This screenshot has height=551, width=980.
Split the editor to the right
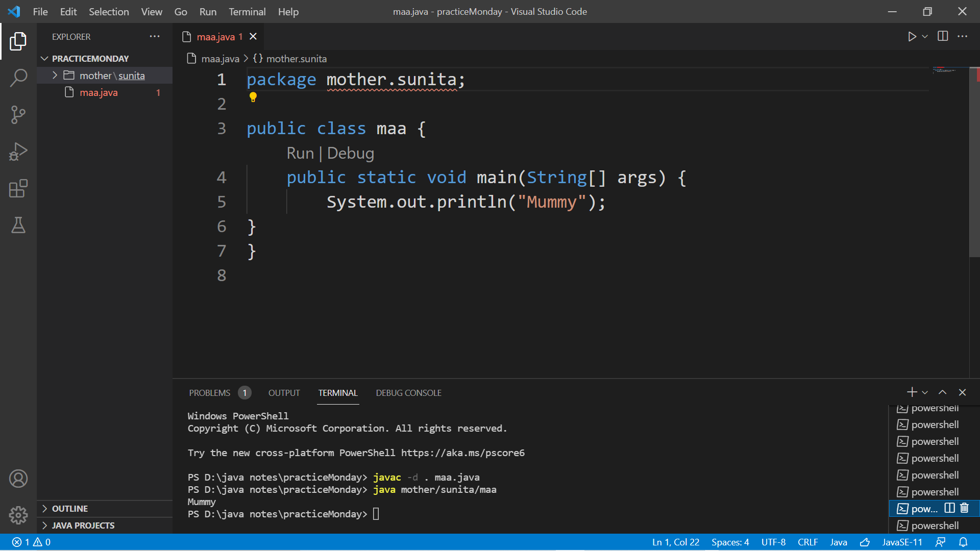coord(943,36)
